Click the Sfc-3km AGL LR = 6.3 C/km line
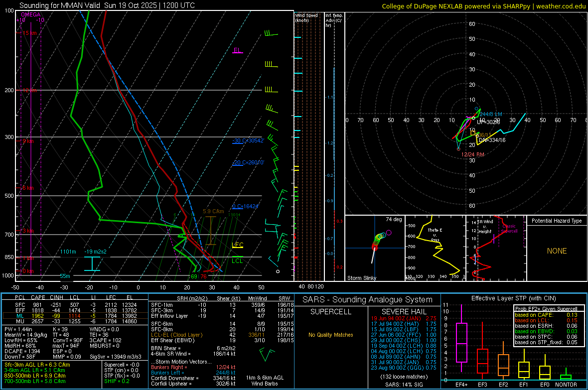This screenshot has width=588, height=390. (37, 365)
